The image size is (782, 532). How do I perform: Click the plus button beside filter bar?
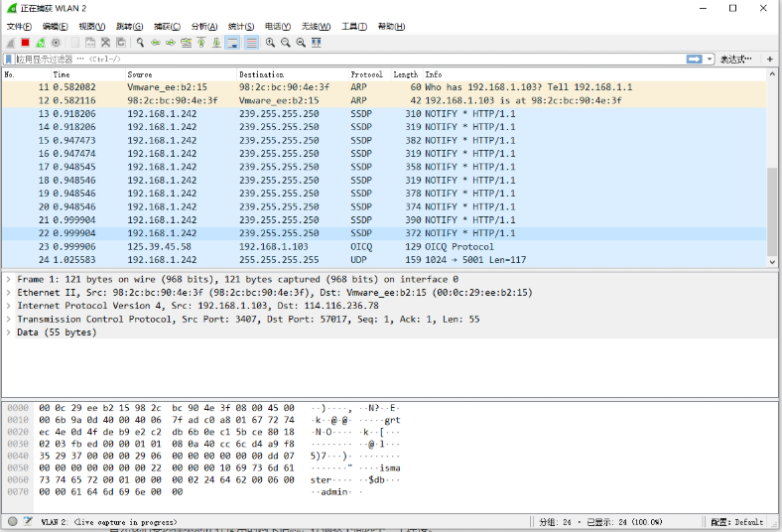pyautogui.click(x=770, y=60)
